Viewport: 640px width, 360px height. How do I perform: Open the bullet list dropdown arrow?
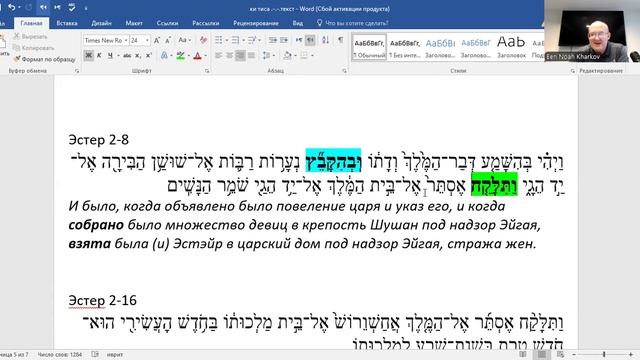[227, 40]
